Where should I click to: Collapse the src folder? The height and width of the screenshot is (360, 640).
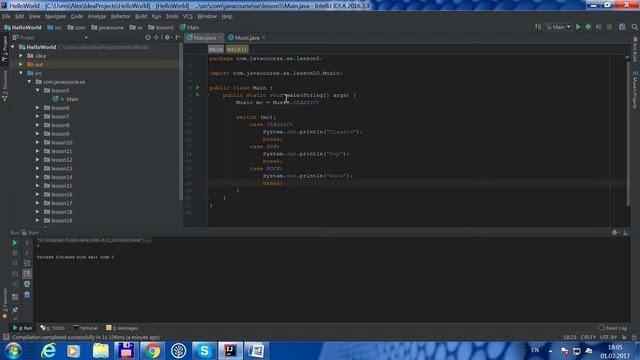coord(21,73)
